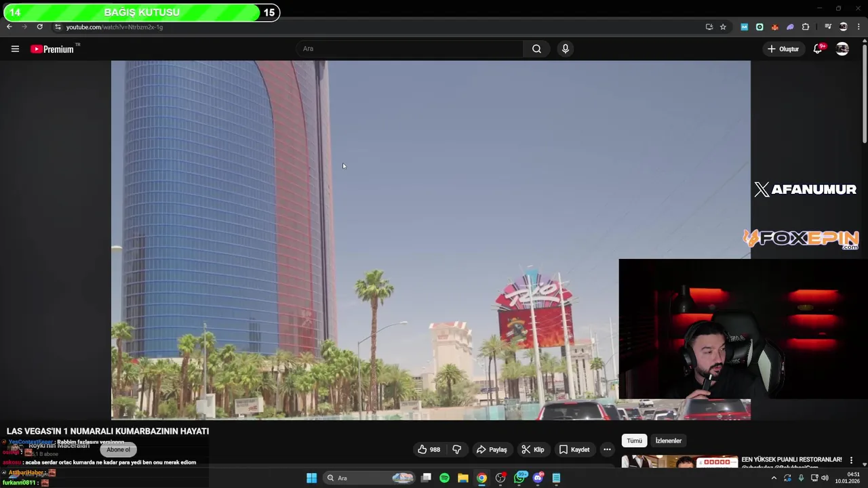
Task: Open the blue M extension icon
Action: point(744,27)
